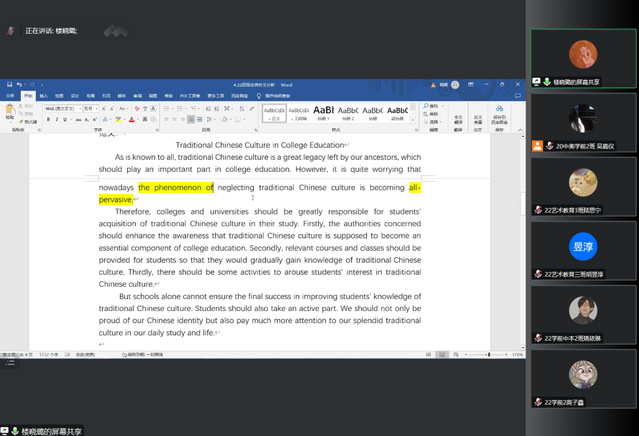
Task: Switch to the Insert ribbon tab
Action: pyautogui.click(x=43, y=96)
